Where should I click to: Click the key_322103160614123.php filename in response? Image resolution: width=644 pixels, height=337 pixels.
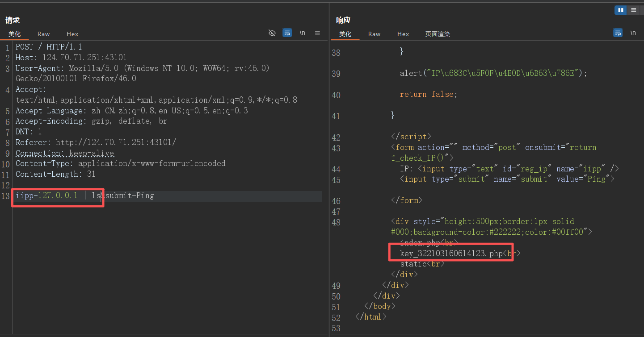[451, 254]
